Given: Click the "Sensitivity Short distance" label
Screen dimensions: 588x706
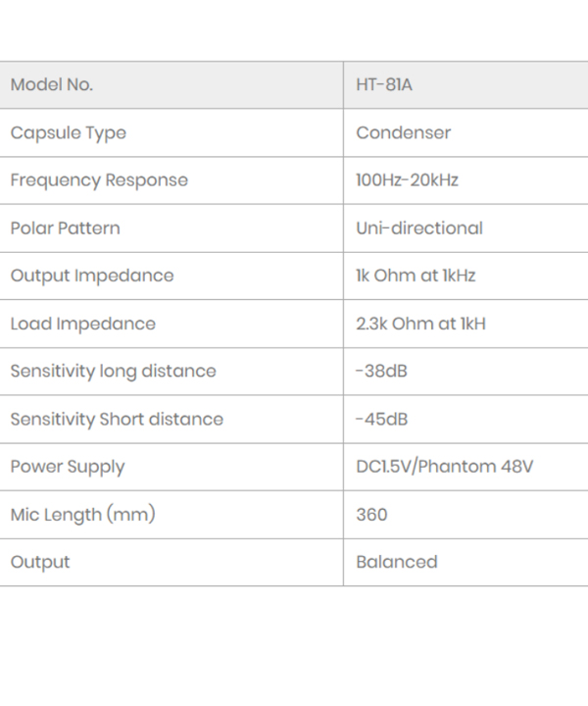Looking at the screenshot, I should (x=118, y=419).
